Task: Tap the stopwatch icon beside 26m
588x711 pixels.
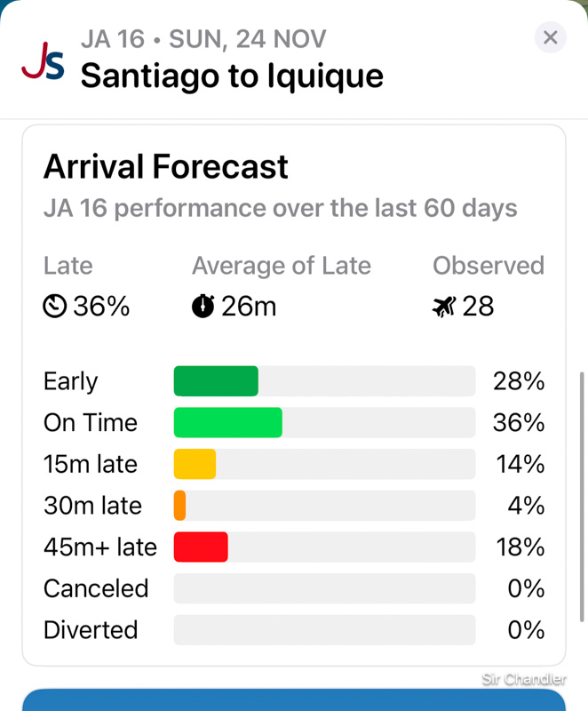Action: click(203, 307)
